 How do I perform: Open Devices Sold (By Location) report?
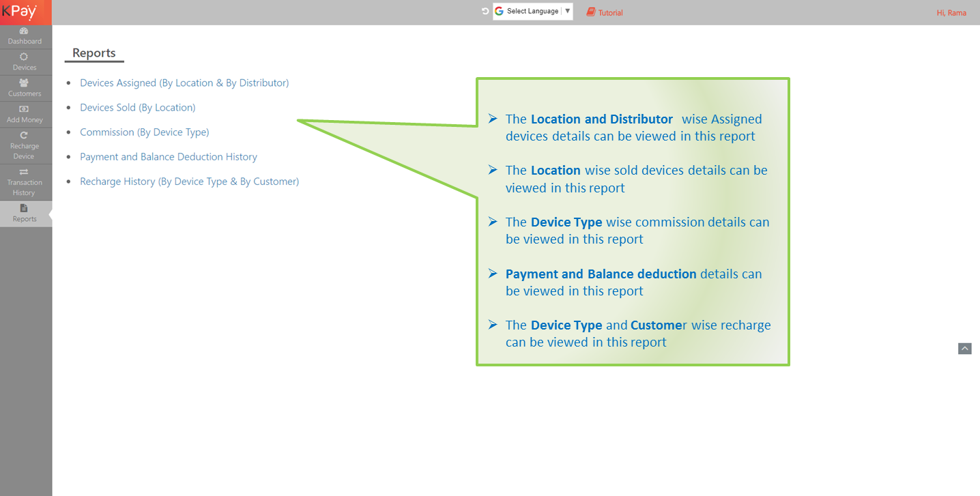point(137,107)
